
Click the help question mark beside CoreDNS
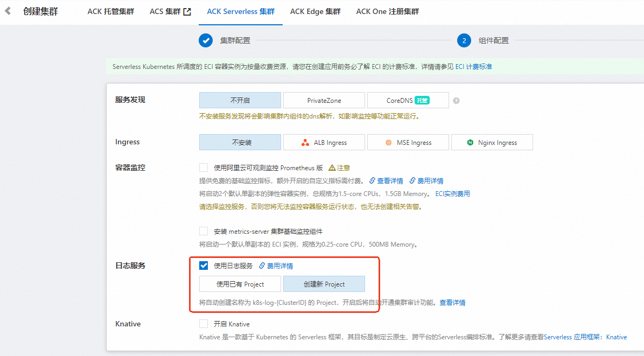point(456,101)
